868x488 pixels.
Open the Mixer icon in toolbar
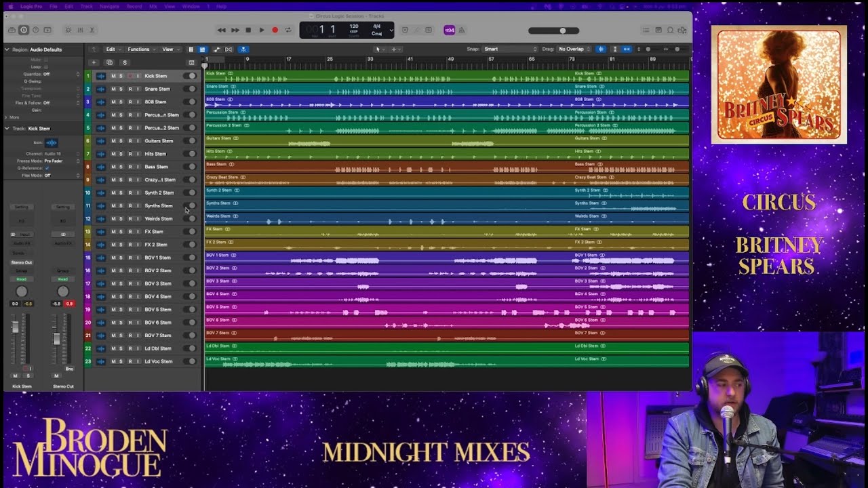[80, 30]
